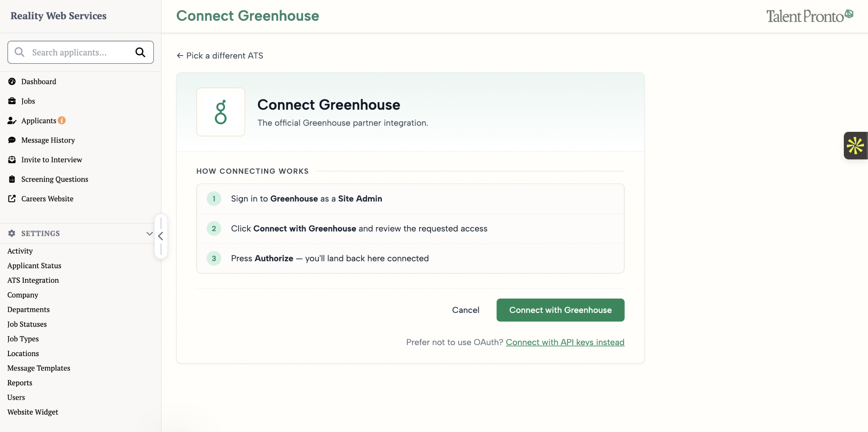The width and height of the screenshot is (868, 432).
Task: Collapse the Settings section chevron
Action: (149, 234)
